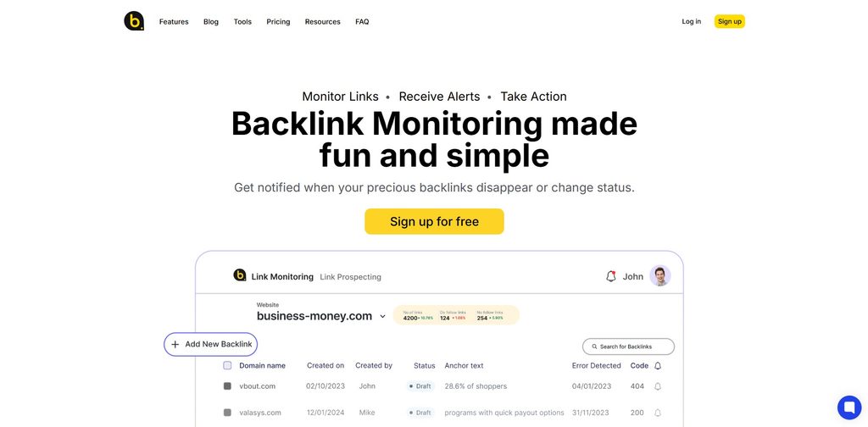Click the Created on column header

(x=325, y=366)
